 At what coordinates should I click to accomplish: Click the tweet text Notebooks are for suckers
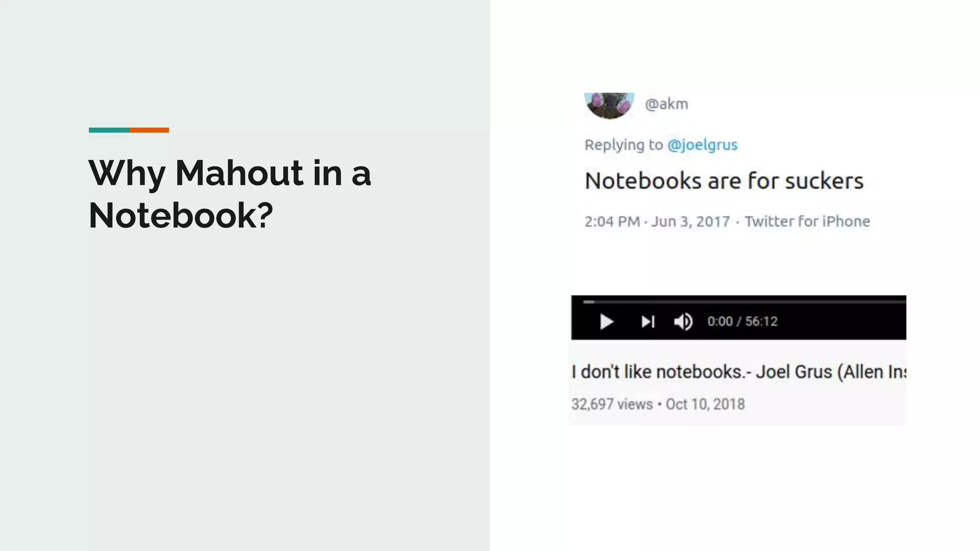click(724, 181)
